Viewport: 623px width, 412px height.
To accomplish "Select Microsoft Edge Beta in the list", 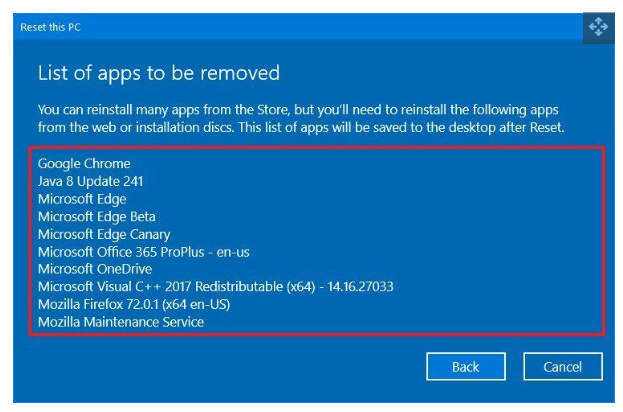I will click(x=97, y=217).
